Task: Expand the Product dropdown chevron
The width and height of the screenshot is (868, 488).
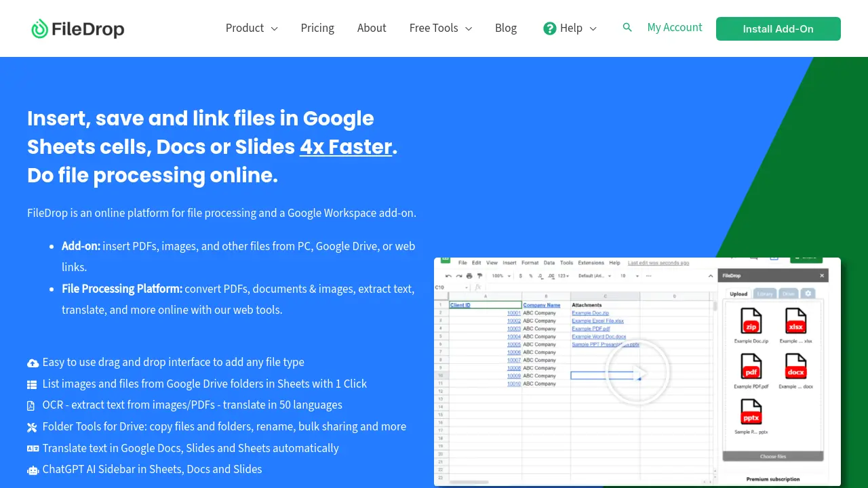Action: click(274, 28)
